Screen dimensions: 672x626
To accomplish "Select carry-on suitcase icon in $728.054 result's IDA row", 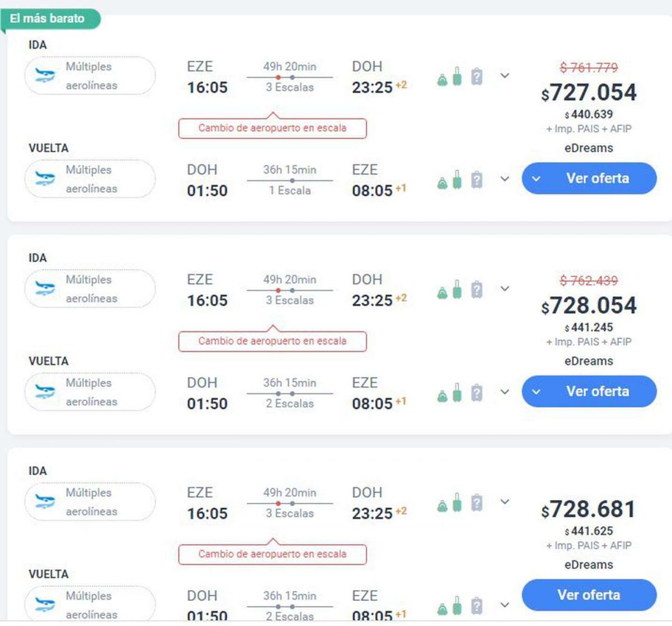I will (x=457, y=289).
